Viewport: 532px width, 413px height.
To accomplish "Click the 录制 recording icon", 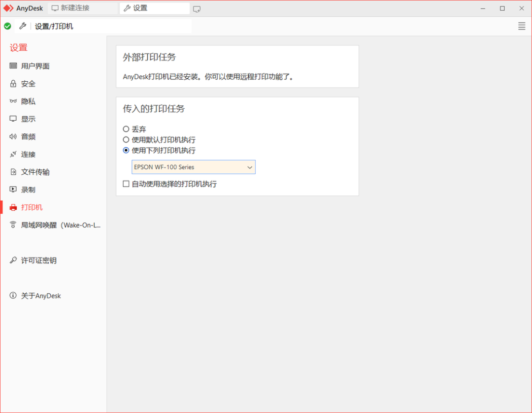I will (x=13, y=190).
